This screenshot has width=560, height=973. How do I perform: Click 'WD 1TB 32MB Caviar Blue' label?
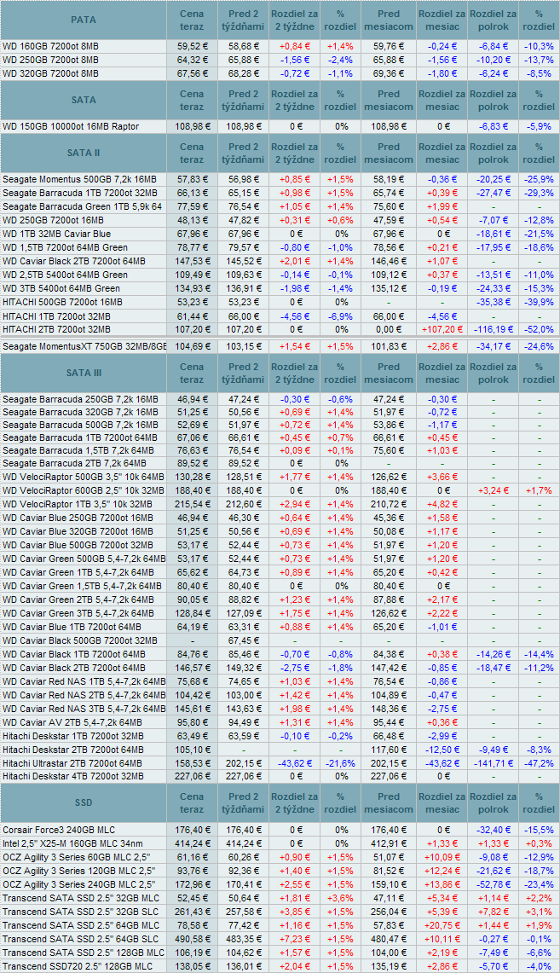(x=56, y=234)
